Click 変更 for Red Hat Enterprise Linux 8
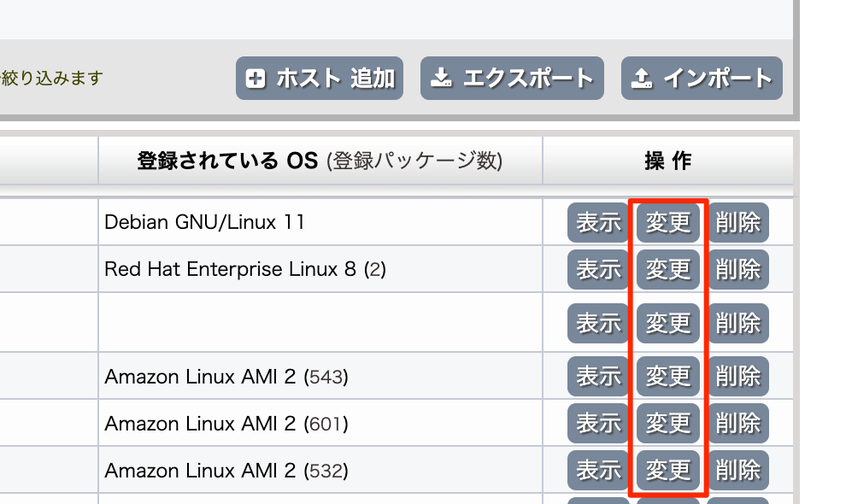Viewport: 846px width, 504px height. pos(668,269)
